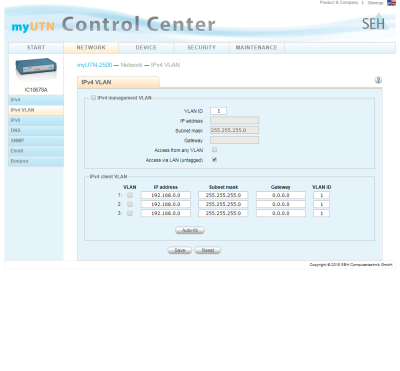Open SNMP sidebar entry
This screenshot has height=371, width=400.
coord(36,141)
